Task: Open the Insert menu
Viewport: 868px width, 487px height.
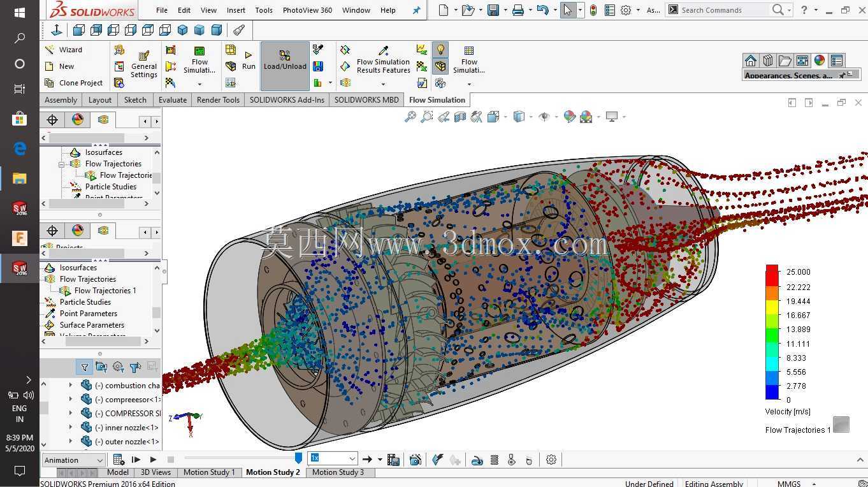Action: pos(236,10)
